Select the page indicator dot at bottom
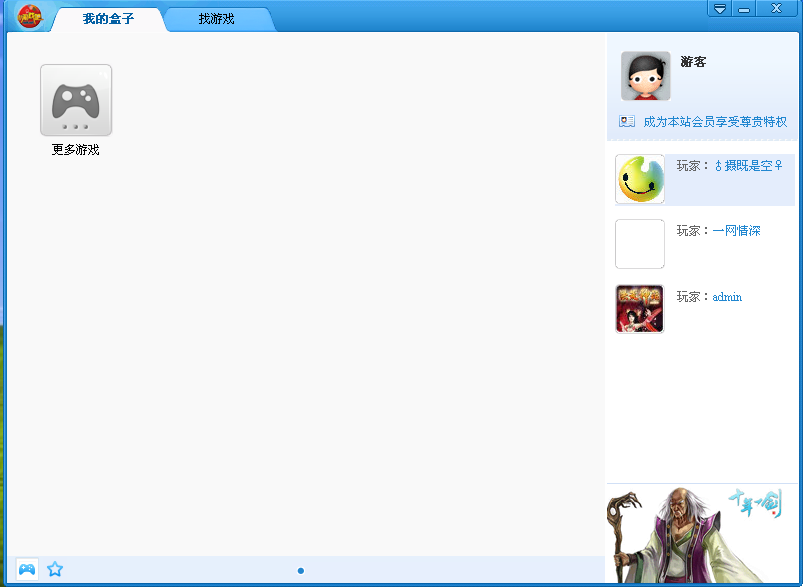The width and height of the screenshot is (803, 587). [x=301, y=571]
